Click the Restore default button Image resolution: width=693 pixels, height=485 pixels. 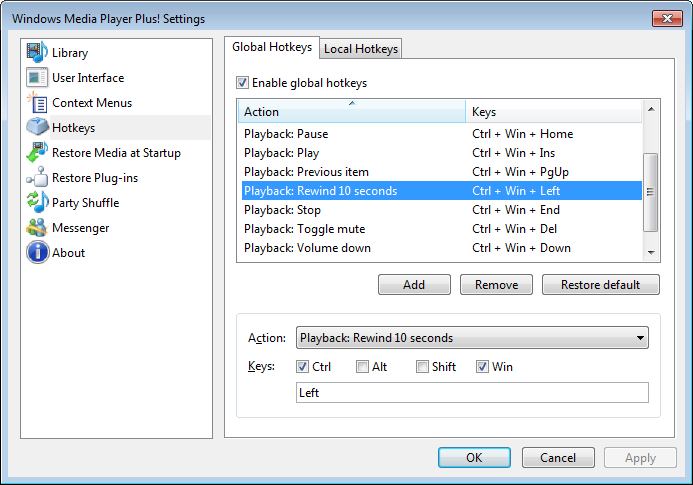point(601,285)
